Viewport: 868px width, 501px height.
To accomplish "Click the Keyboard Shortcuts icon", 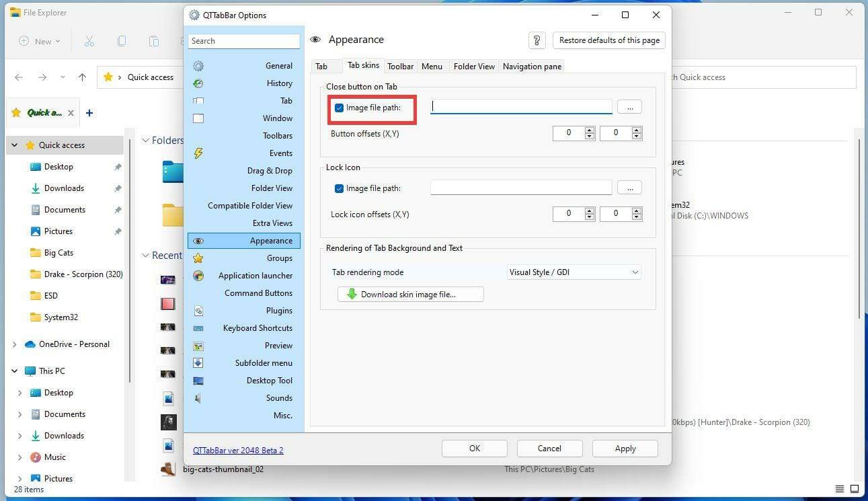I will (x=198, y=327).
